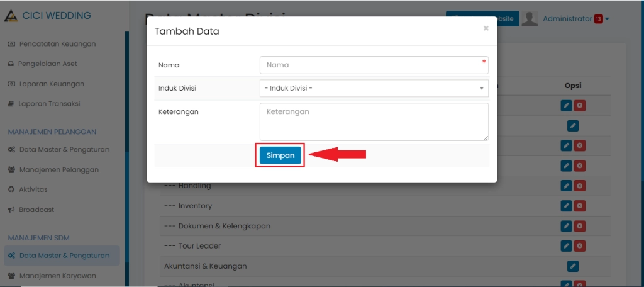Screen dimensions: 644x287
Task: Select Broadcast in the sidebar
Action: coord(36,210)
